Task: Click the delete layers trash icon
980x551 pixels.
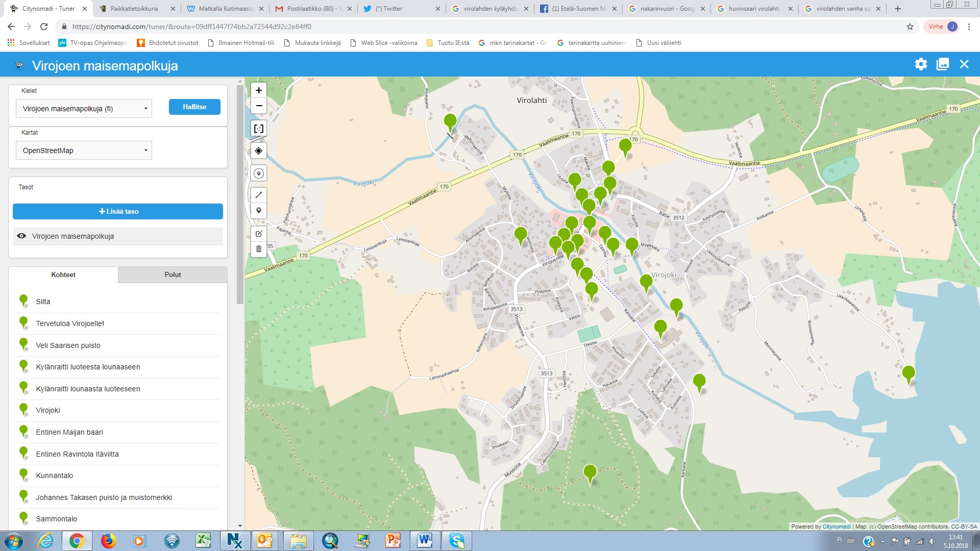Action: pyautogui.click(x=259, y=249)
